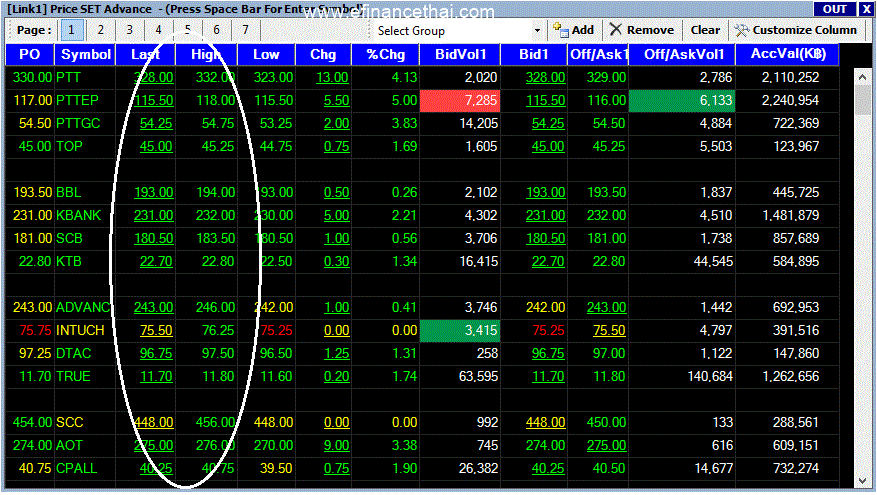Click AOT Off/Ask price 275.00
Screen dimensions: 877x495
click(x=606, y=445)
